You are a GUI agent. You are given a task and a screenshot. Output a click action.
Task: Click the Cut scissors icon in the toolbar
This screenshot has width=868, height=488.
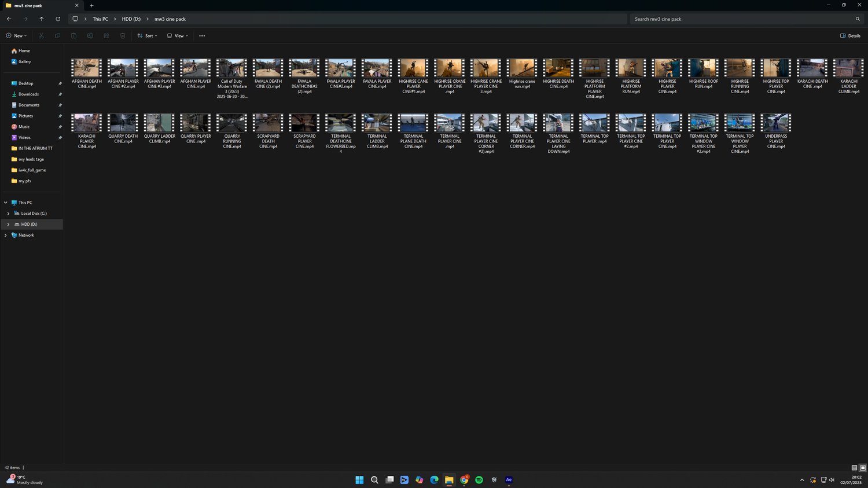coord(41,36)
